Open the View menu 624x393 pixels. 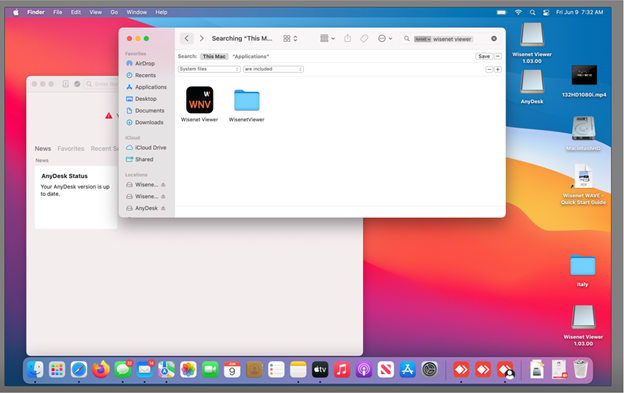(96, 12)
